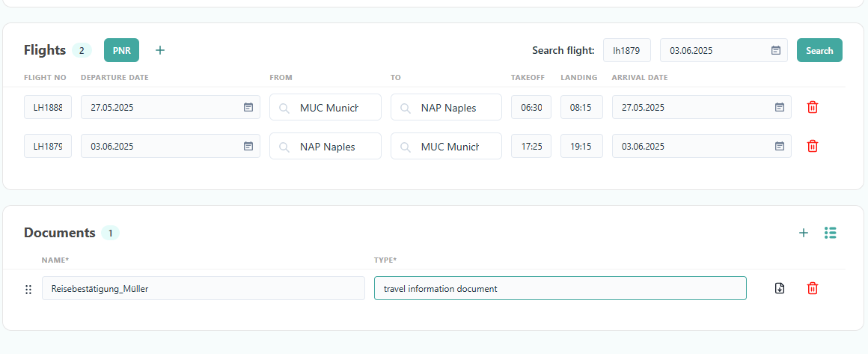Grab the document row drag handle
868x354 pixels.
click(28, 289)
